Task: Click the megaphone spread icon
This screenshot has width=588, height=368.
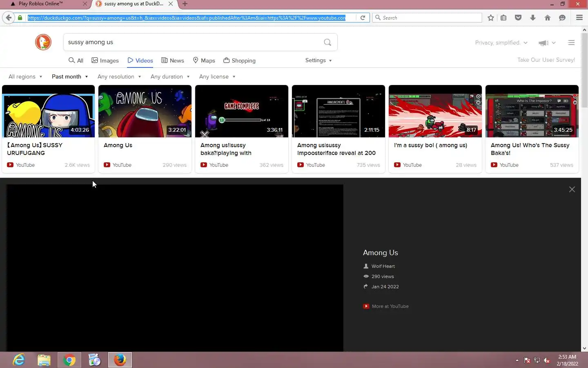Action: [x=543, y=43]
